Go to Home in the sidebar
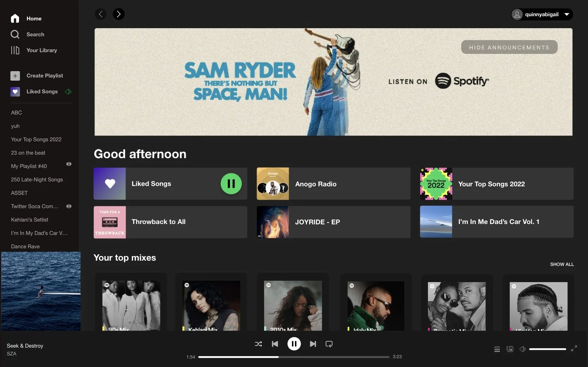 click(x=26, y=18)
